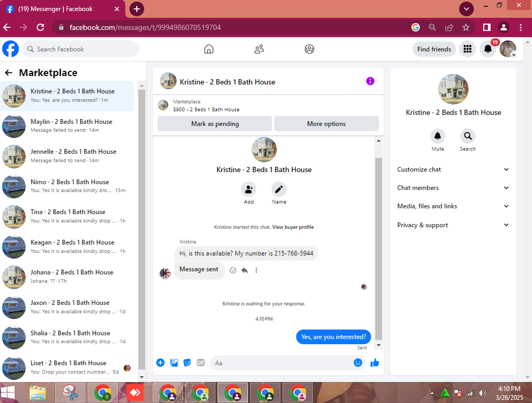Open File Explorer from taskbar
This screenshot has width=532, height=403.
38,393
